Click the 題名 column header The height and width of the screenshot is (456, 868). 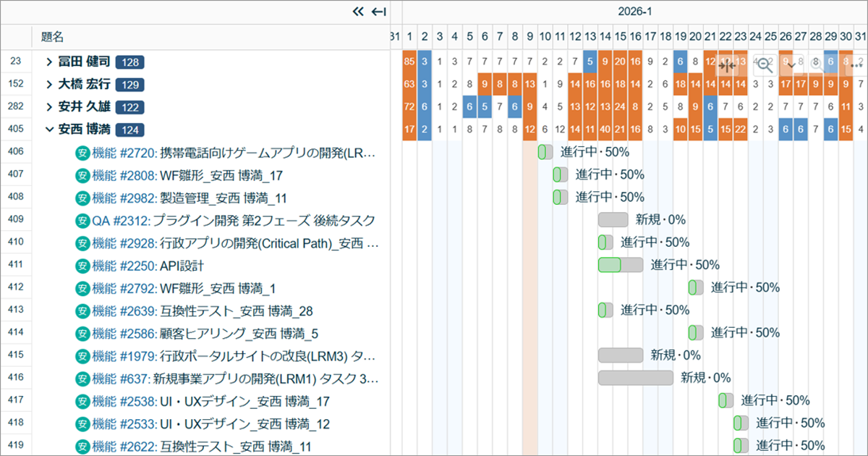(x=53, y=36)
